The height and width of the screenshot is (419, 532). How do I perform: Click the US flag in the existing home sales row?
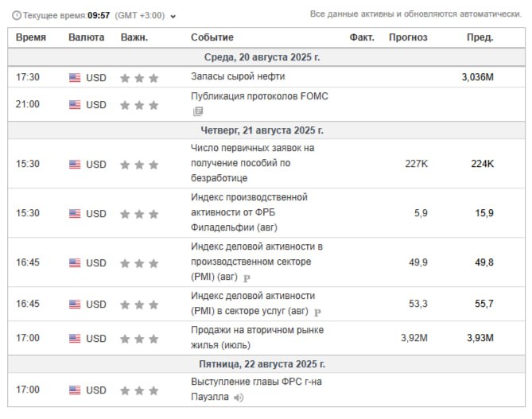75,338
